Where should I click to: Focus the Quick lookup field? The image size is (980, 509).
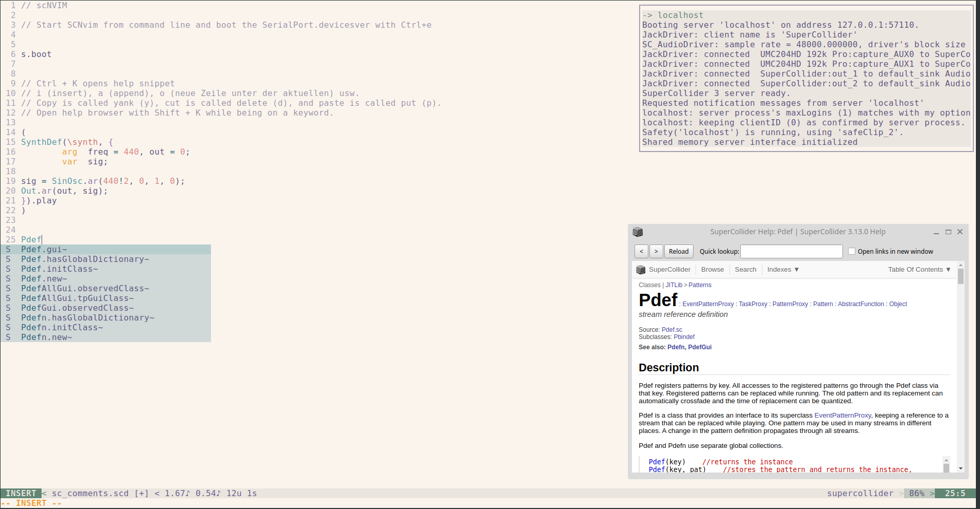pos(792,251)
